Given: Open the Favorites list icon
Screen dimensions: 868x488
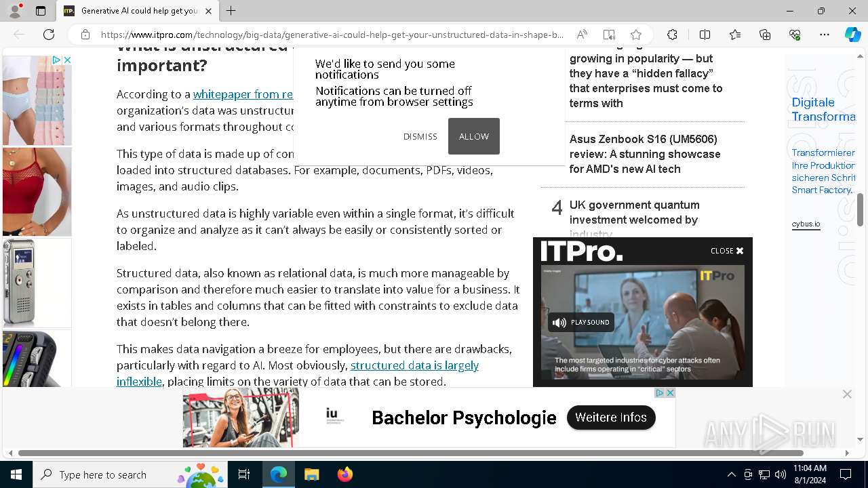Looking at the screenshot, I should tap(735, 35).
